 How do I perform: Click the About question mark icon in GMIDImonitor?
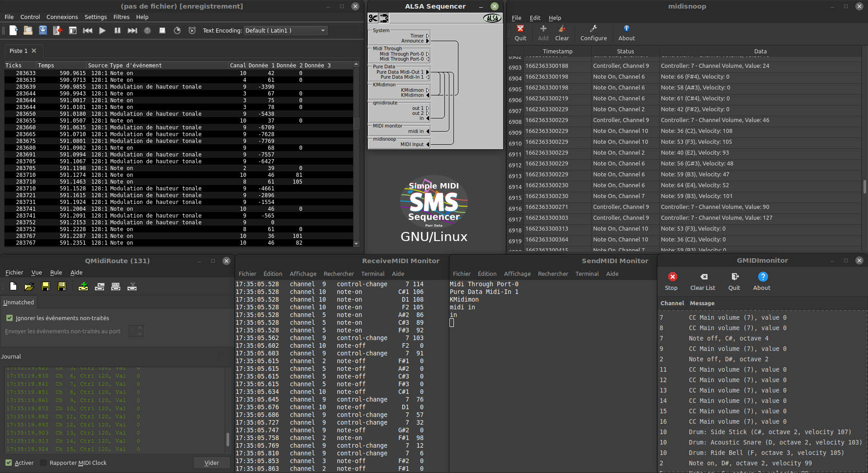(763, 277)
